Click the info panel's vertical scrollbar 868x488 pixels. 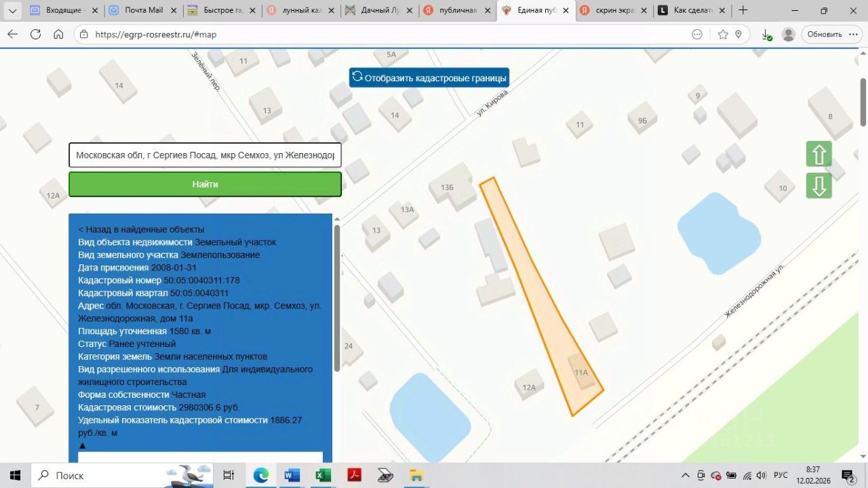pos(337,298)
